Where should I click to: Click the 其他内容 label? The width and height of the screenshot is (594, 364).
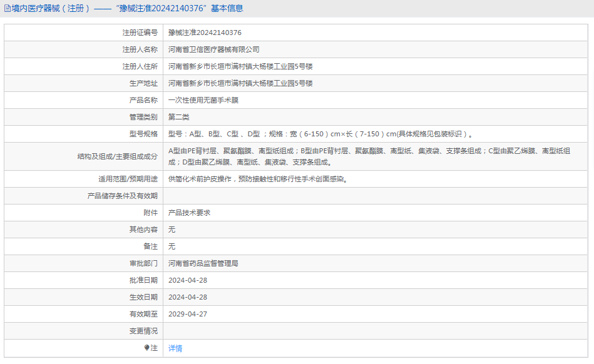pos(143,230)
